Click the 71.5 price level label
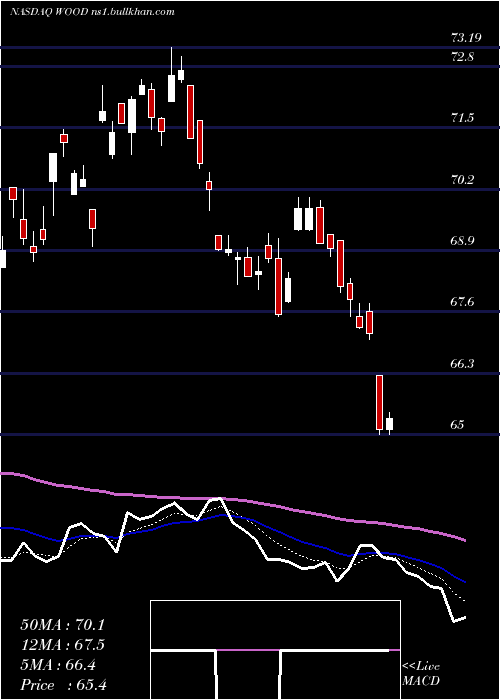The width and height of the screenshot is (500, 700). [462, 118]
